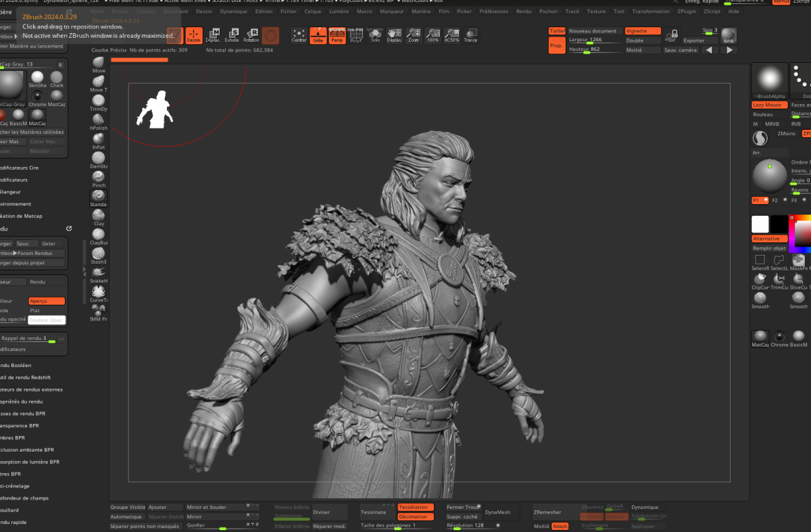Click the Centrer view icon
Image resolution: width=811 pixels, height=532 pixels.
[x=299, y=36]
